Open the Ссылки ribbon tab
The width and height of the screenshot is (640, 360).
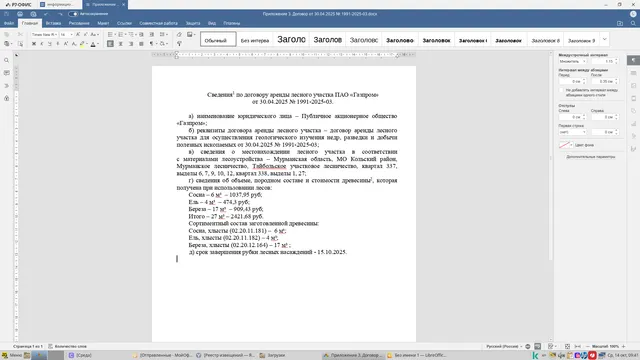[x=124, y=23]
